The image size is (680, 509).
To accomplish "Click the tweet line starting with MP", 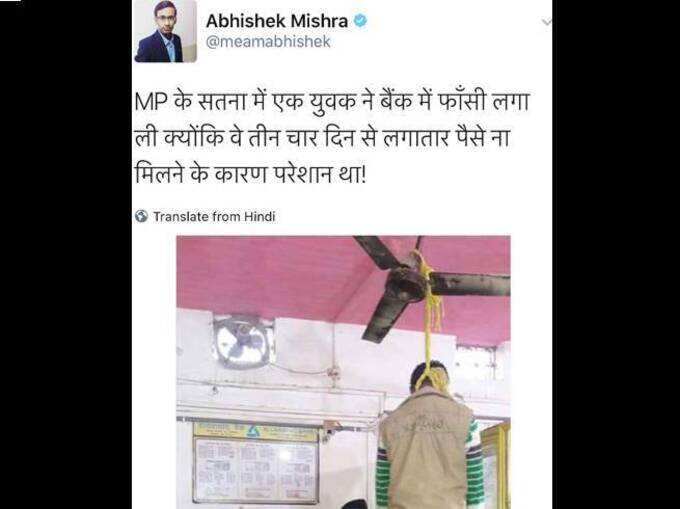I will click(332, 104).
